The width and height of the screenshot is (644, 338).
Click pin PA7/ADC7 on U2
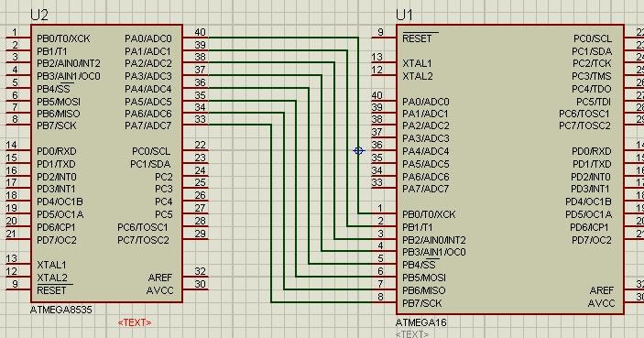[147, 125]
